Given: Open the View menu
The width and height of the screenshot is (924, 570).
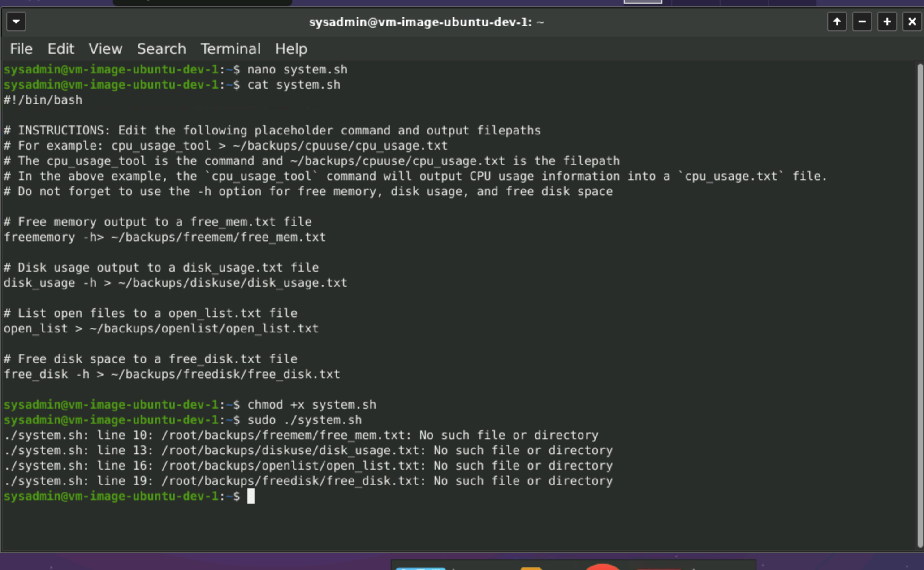Looking at the screenshot, I should tap(105, 49).
